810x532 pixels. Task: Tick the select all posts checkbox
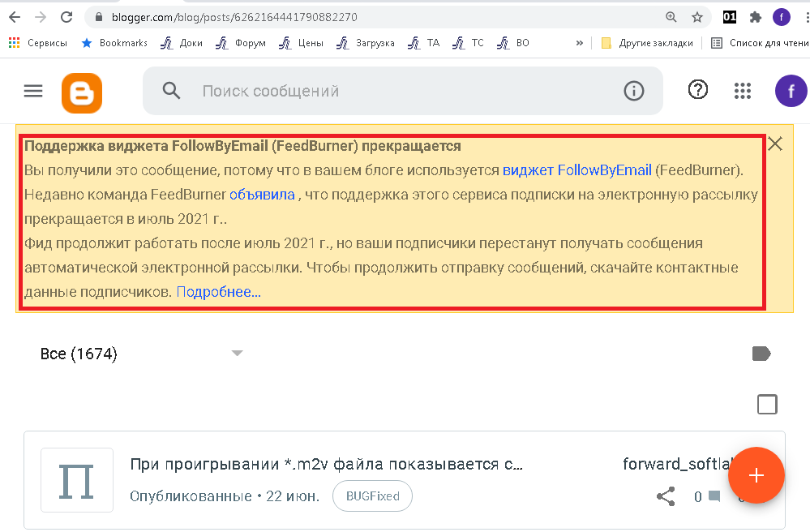tap(767, 405)
